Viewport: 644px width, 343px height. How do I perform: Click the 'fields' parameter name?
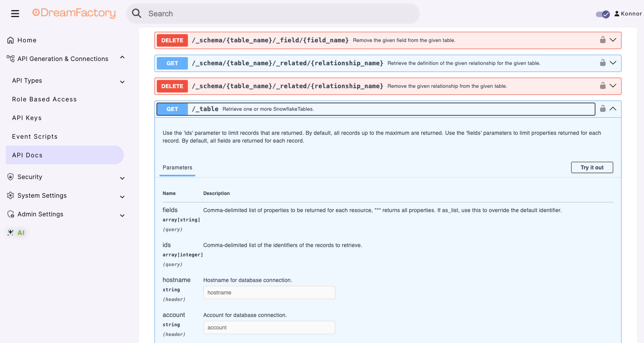point(170,210)
